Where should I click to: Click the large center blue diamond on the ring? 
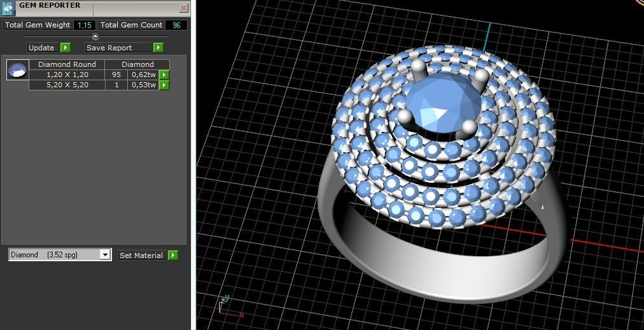tap(443, 103)
